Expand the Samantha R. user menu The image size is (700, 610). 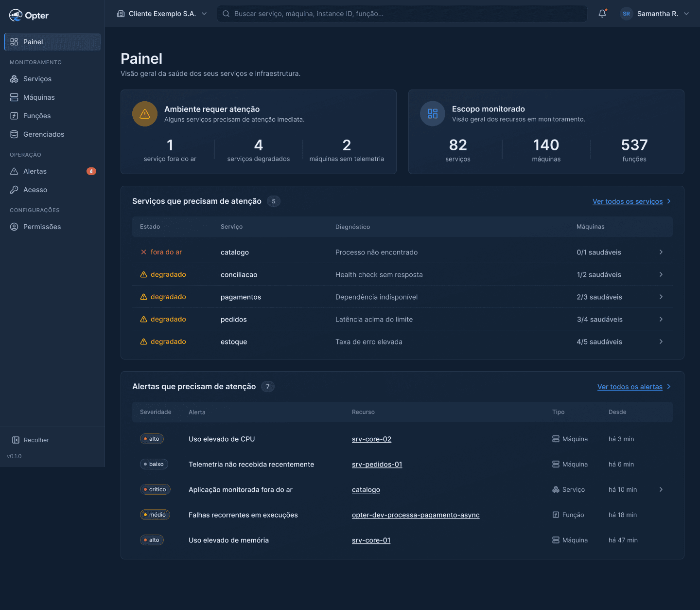pyautogui.click(x=655, y=14)
